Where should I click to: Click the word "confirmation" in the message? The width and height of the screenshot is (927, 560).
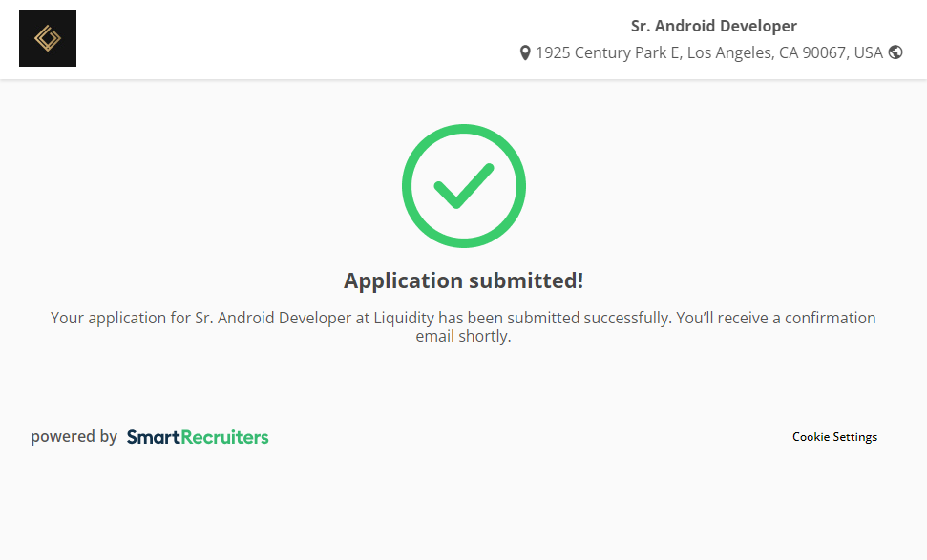click(x=830, y=318)
